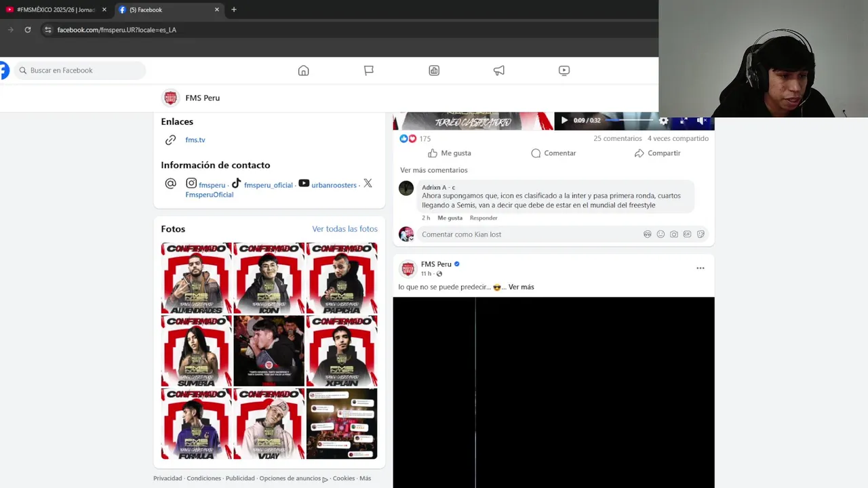Screen dimensions: 868x488
Task: Switch to the #FMSMÉXICO 2025/26 tab
Action: 56,9
